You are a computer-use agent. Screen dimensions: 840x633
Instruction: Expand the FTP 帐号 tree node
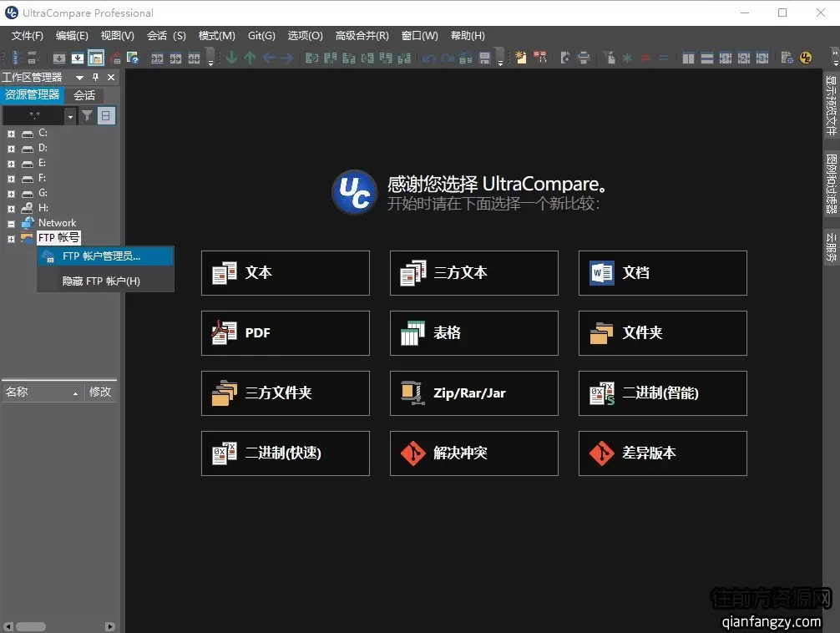click(11, 239)
